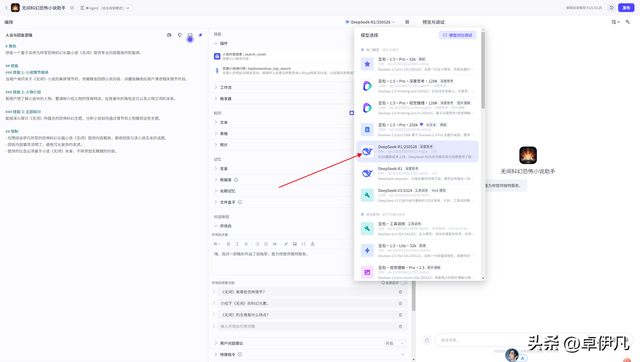This screenshot has width=640, height=362.
Task: Click into the opening message text area
Action: click(x=283, y=261)
